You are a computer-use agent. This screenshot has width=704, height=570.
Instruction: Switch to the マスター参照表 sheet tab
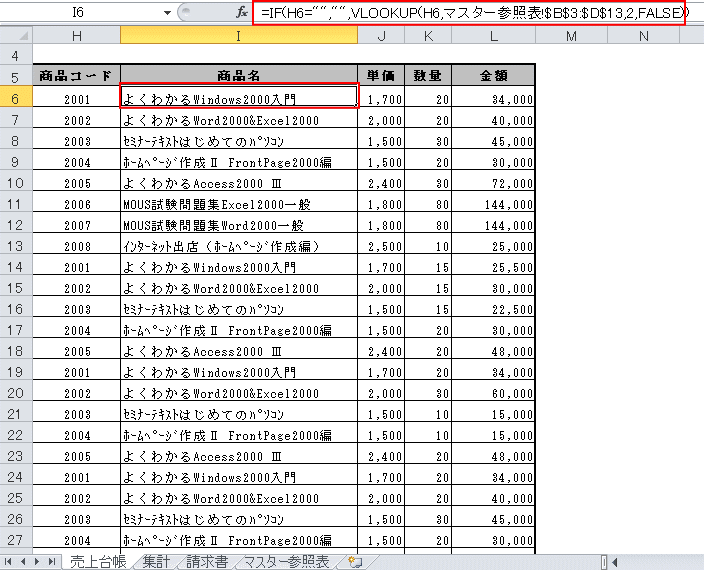[x=287, y=562]
